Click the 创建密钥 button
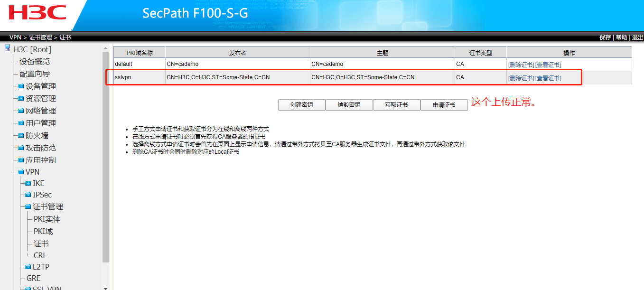 coord(302,105)
